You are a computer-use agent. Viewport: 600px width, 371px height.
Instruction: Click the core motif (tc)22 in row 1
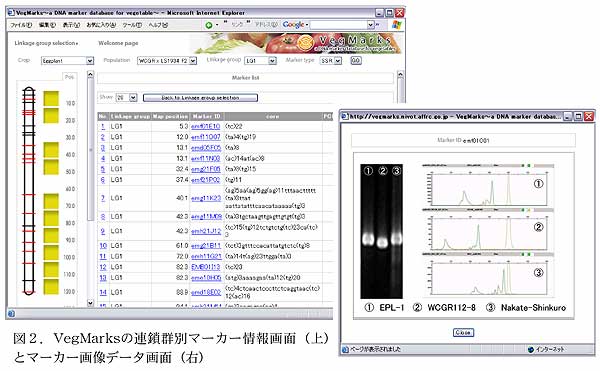pos(234,126)
